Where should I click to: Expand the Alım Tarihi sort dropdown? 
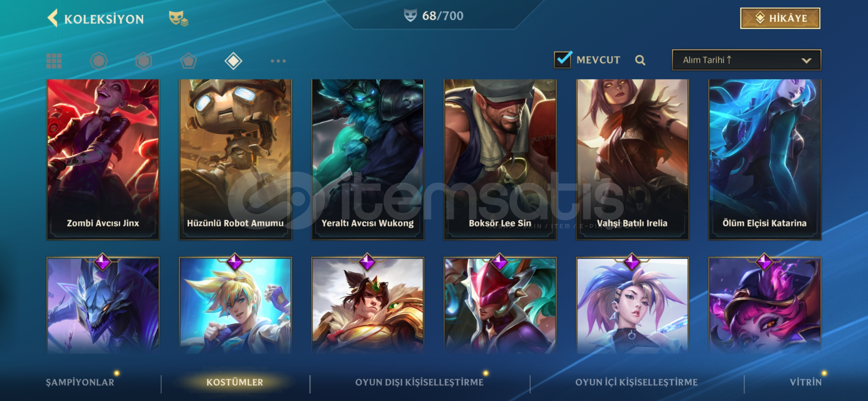(x=746, y=60)
